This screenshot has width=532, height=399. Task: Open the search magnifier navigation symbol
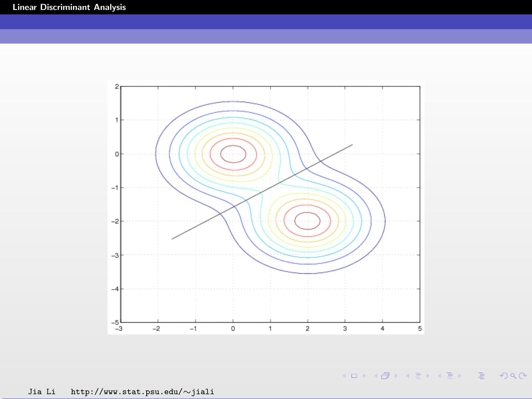pos(513,375)
